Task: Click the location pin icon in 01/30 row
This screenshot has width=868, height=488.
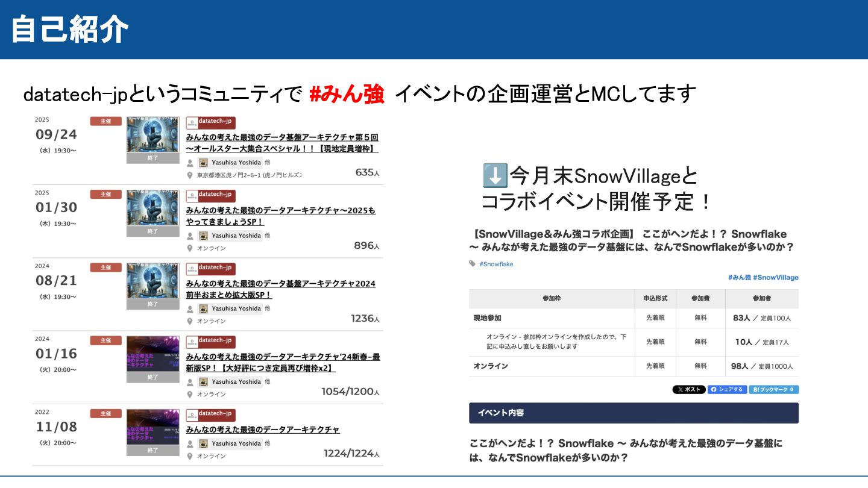Action: 190,248
